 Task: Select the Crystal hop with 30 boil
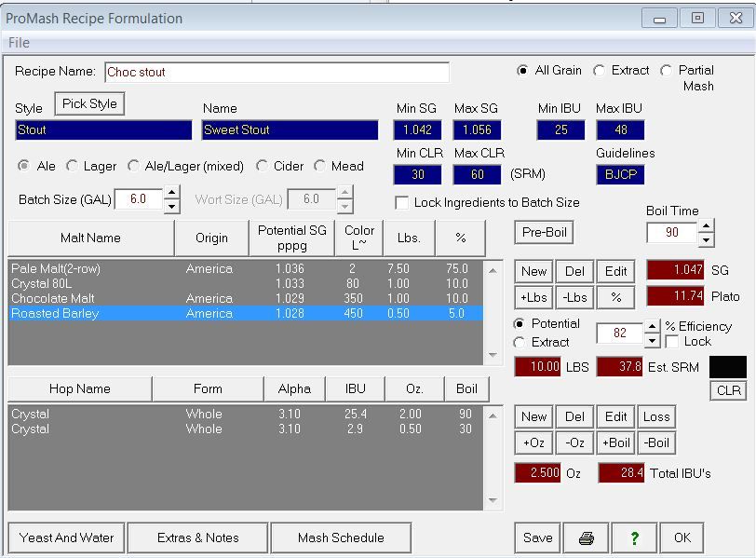[246, 429]
